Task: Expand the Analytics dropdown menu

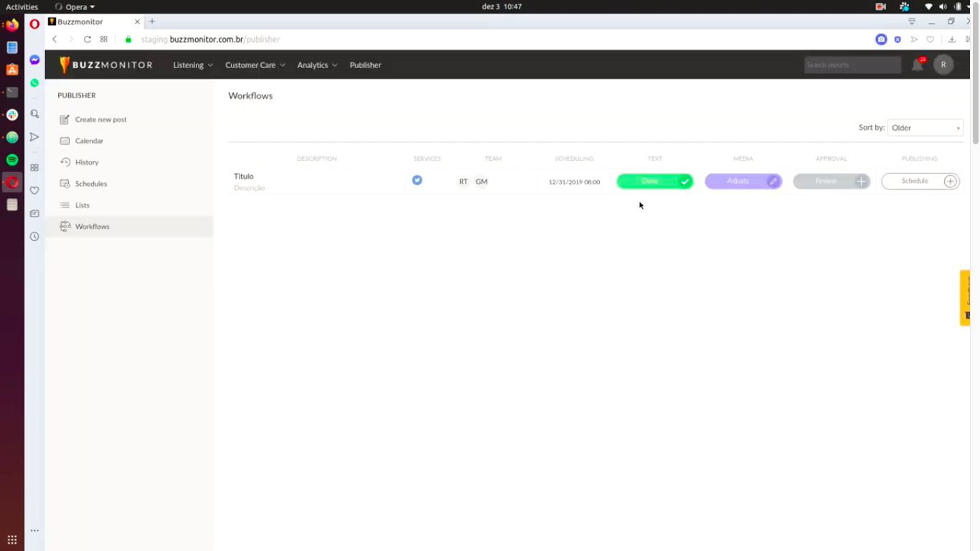Action: click(x=317, y=65)
